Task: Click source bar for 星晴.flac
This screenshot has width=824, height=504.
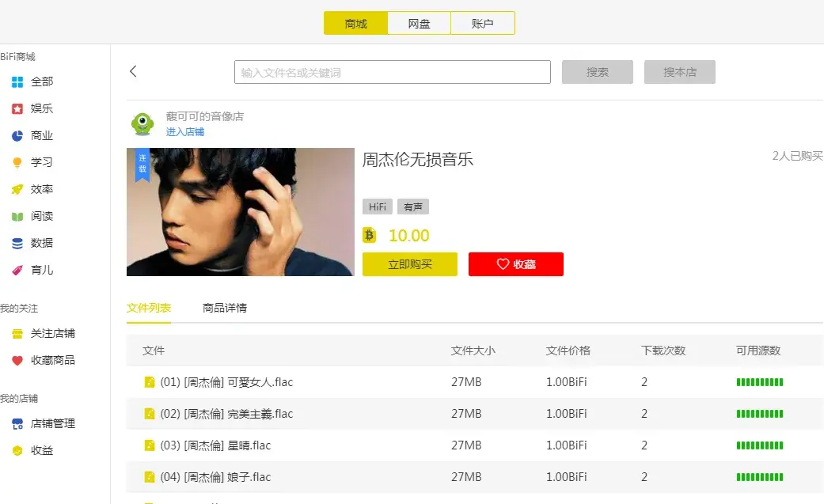Action: [x=760, y=445]
